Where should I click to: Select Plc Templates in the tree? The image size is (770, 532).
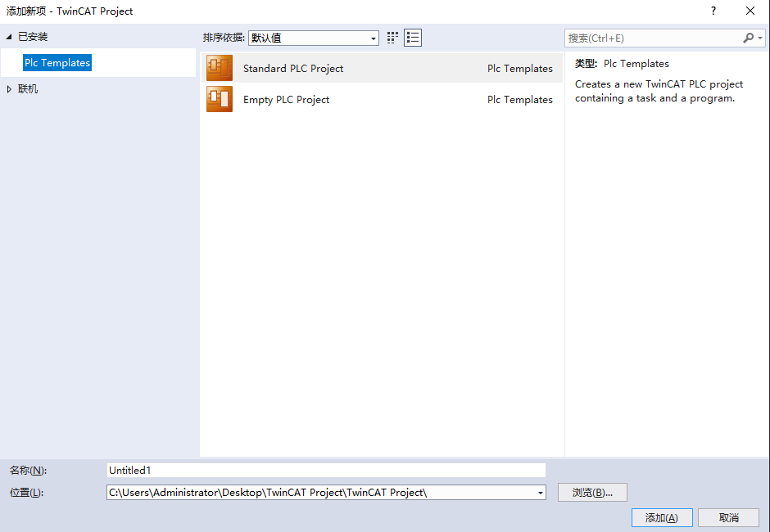click(x=57, y=63)
